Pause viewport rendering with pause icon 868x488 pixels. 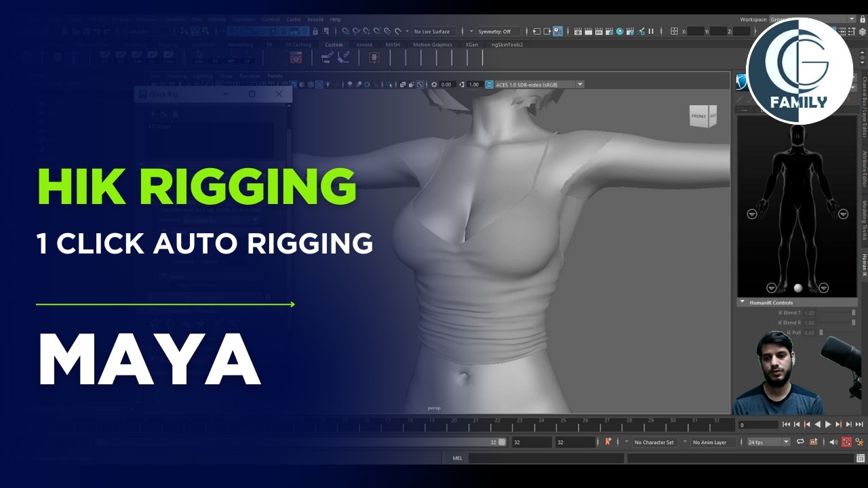click(x=651, y=31)
